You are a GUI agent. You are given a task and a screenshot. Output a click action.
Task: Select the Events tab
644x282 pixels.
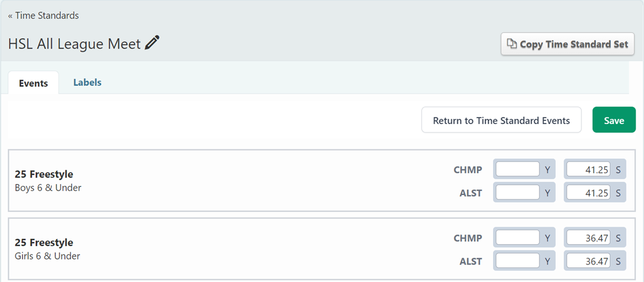coord(33,83)
